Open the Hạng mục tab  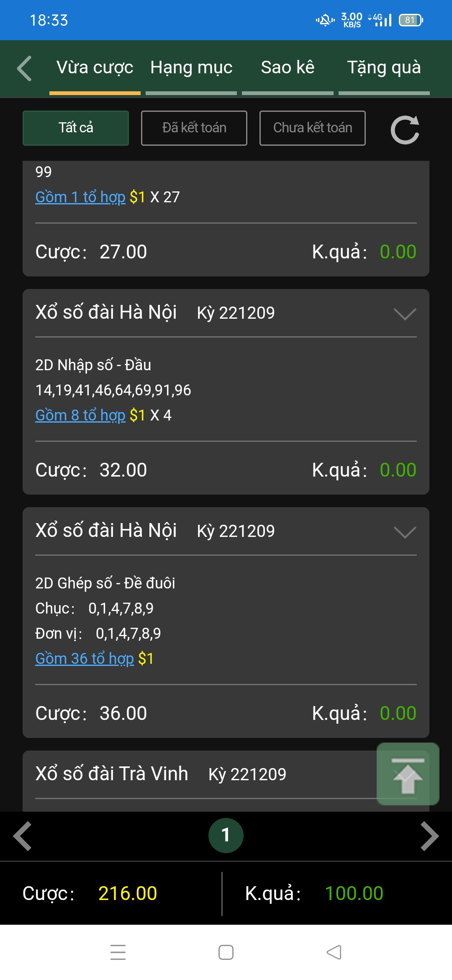coord(191,68)
